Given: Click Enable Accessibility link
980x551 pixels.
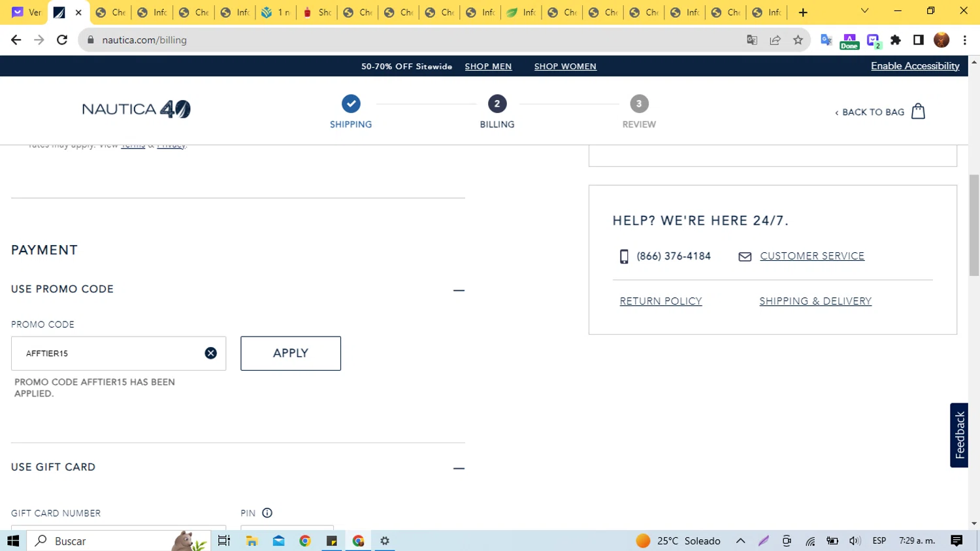Looking at the screenshot, I should point(915,66).
